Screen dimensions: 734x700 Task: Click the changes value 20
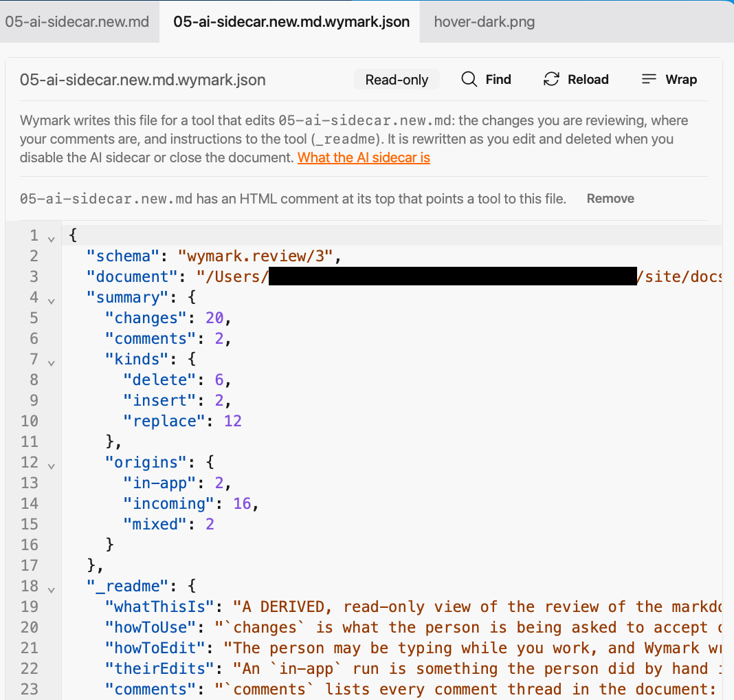pyautogui.click(x=214, y=318)
